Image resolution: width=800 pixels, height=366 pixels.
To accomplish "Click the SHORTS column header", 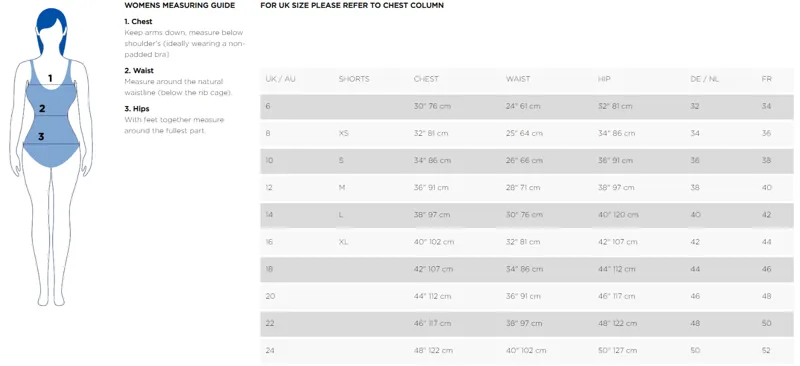I will pos(354,79).
